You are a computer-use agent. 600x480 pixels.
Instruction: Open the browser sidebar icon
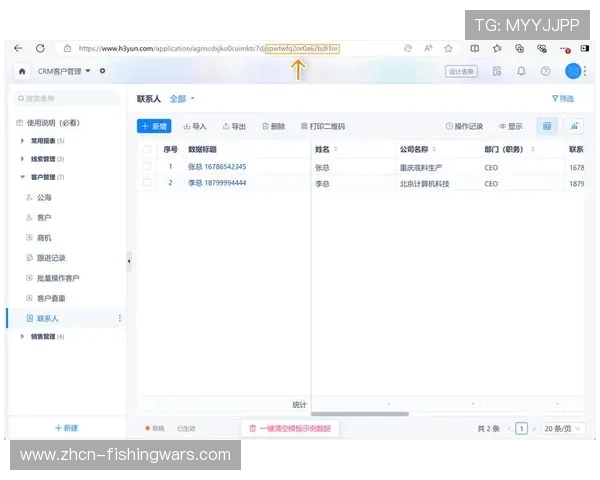click(x=584, y=48)
